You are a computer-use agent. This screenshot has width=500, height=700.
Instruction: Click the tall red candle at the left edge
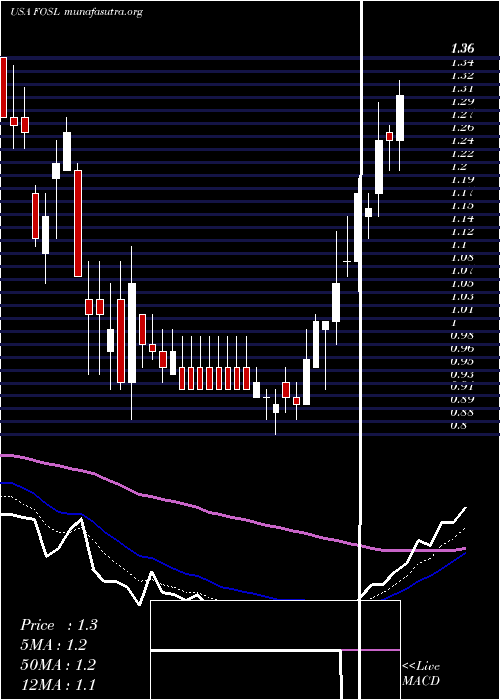[3, 88]
